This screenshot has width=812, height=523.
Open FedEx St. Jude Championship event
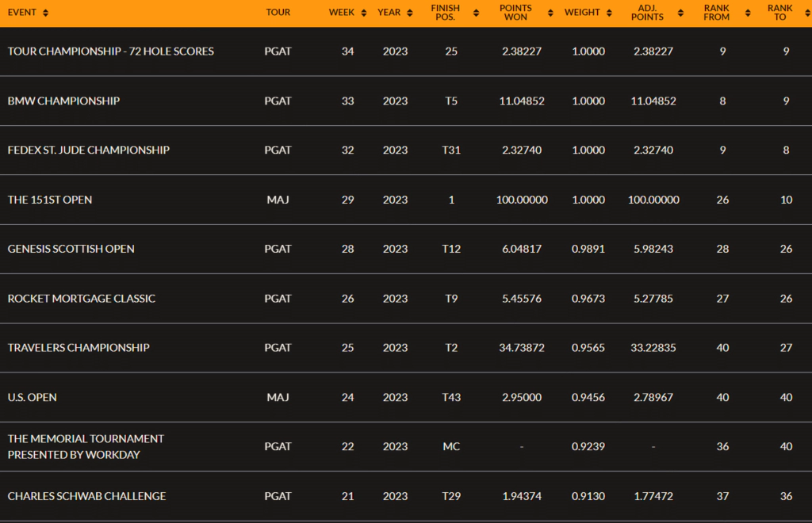click(89, 150)
